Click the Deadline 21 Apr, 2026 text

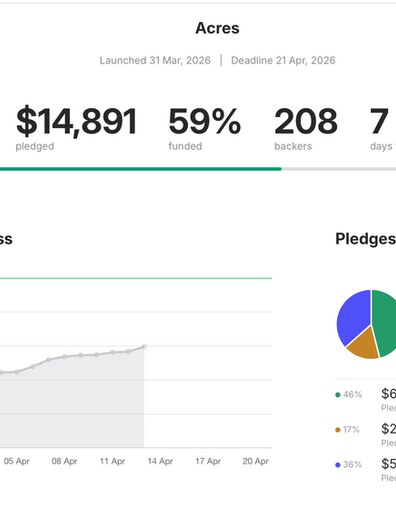coord(283,61)
